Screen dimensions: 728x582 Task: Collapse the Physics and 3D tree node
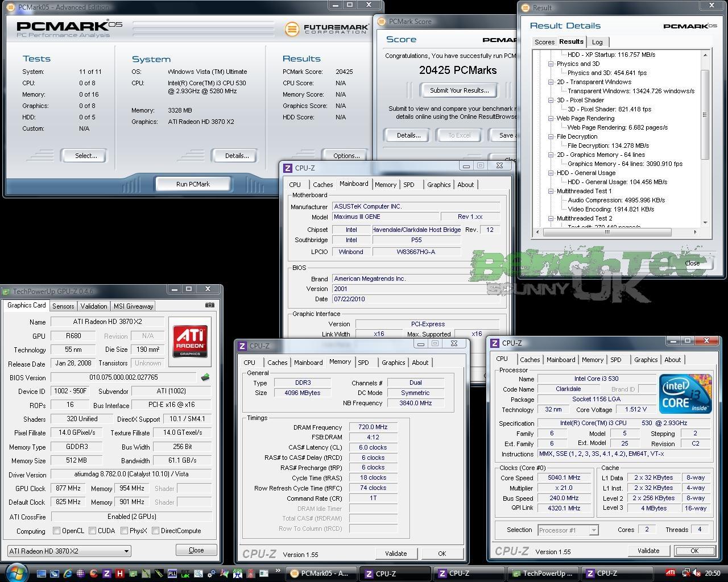(551, 64)
